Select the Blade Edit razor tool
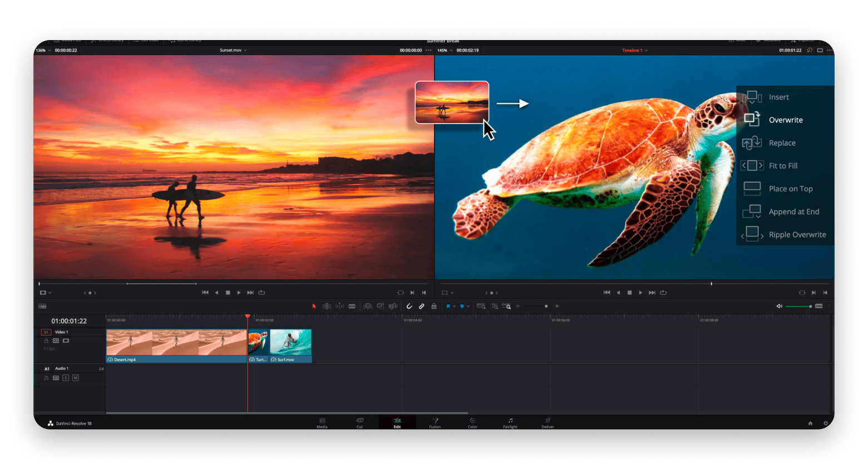 (x=352, y=306)
